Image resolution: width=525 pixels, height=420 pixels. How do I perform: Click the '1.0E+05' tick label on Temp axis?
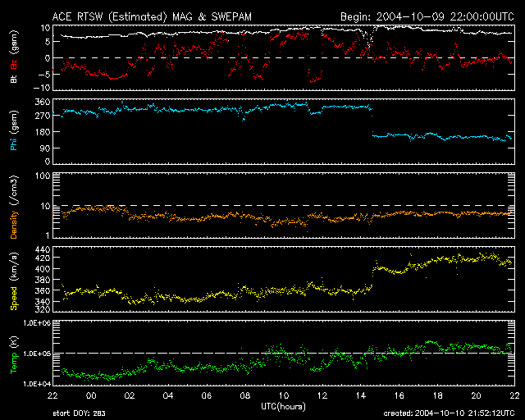(37, 354)
